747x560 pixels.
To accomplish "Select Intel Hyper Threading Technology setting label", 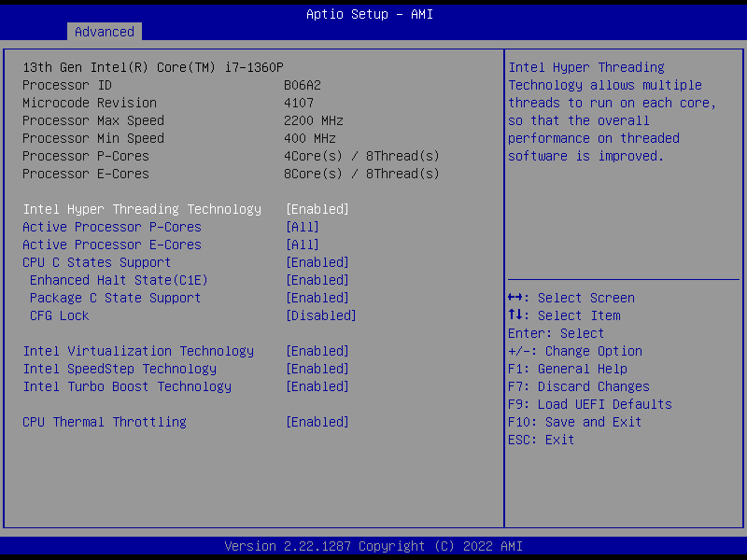I will pyautogui.click(x=142, y=209).
